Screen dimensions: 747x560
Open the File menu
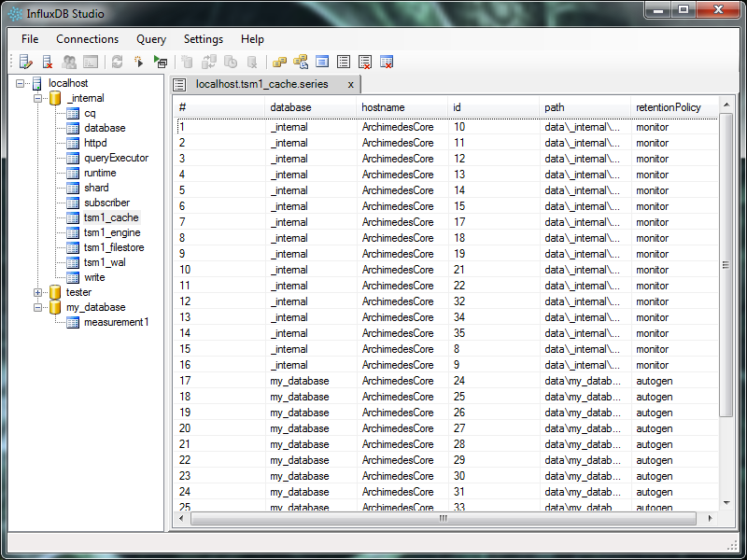pos(30,39)
